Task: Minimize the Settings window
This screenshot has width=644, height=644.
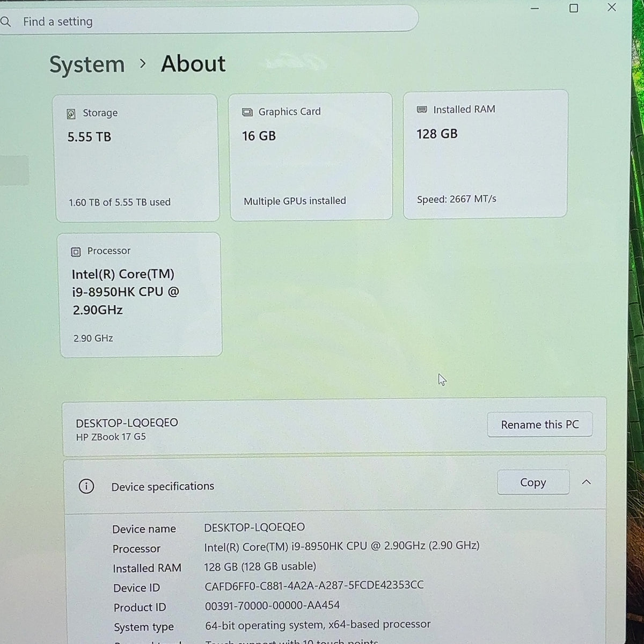Action: (x=535, y=9)
